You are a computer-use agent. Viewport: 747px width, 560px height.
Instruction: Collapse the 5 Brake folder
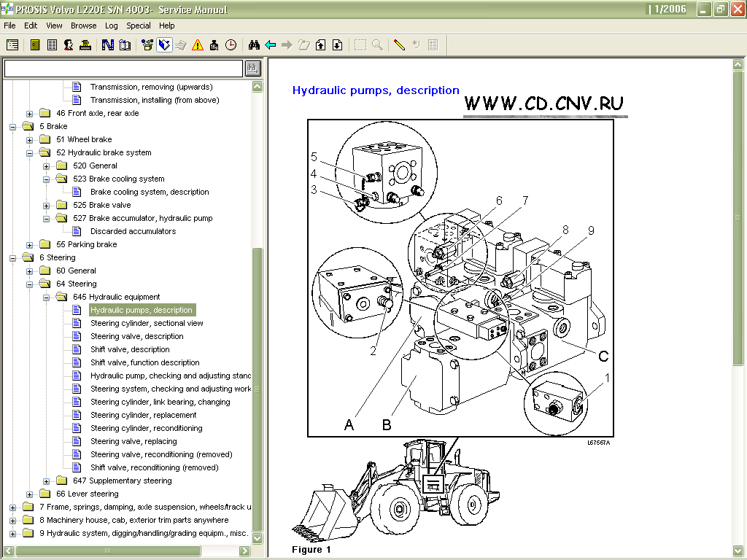13,127
